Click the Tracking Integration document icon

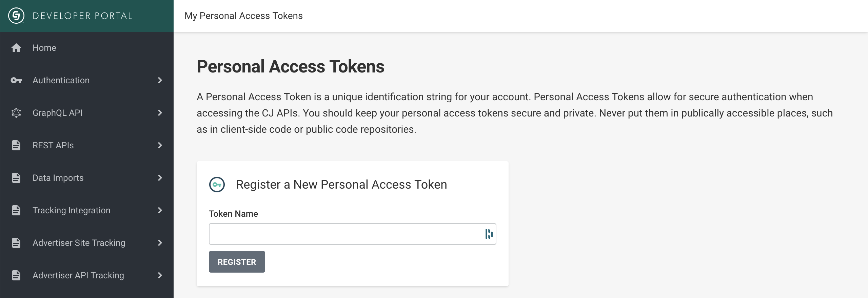point(16,210)
